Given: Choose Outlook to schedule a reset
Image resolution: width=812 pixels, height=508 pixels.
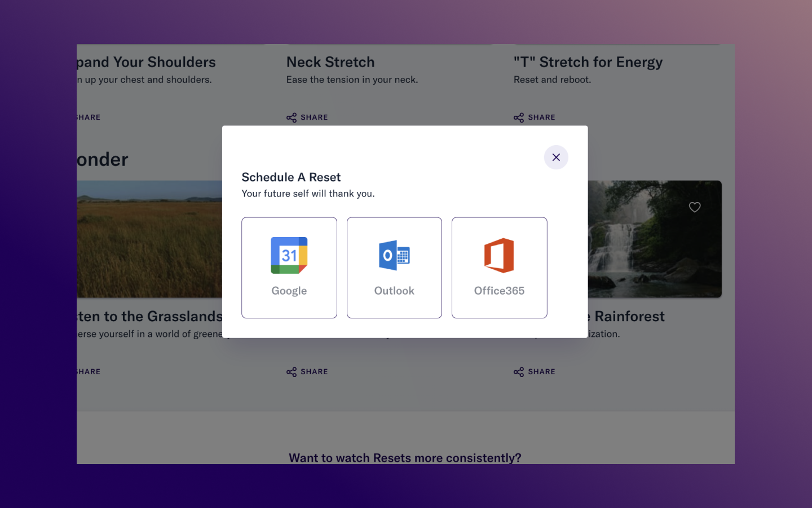Looking at the screenshot, I should click(x=394, y=268).
